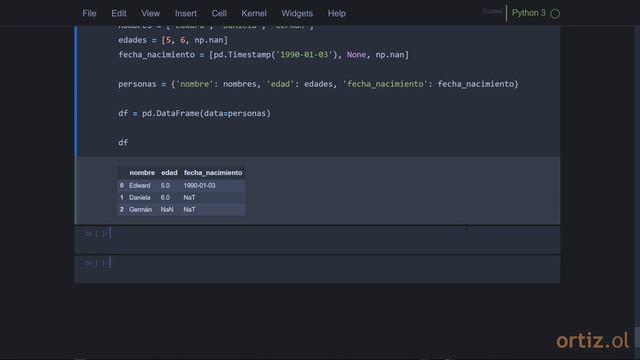Open the Help menu
Screen dimensions: 640x360
(x=336, y=13)
